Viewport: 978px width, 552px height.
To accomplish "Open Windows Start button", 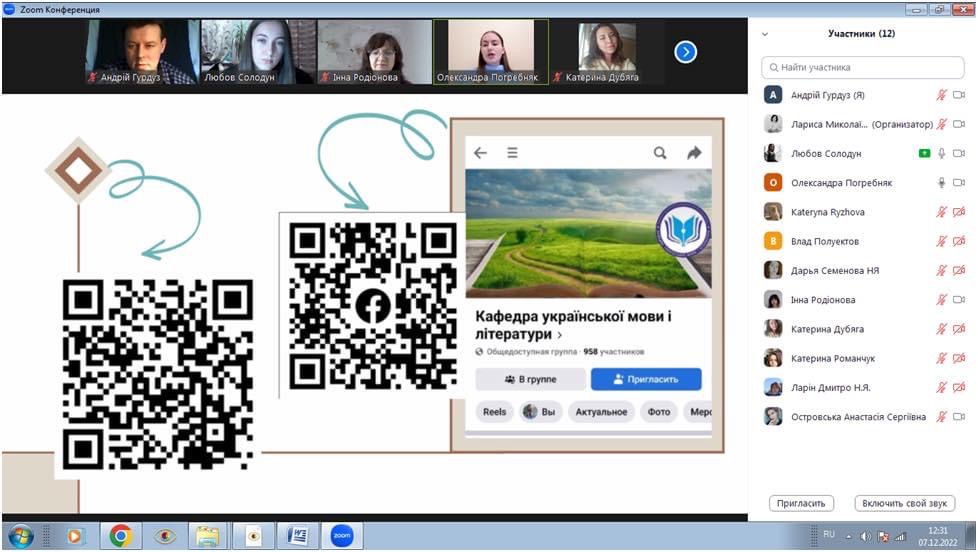I will coord(21,536).
